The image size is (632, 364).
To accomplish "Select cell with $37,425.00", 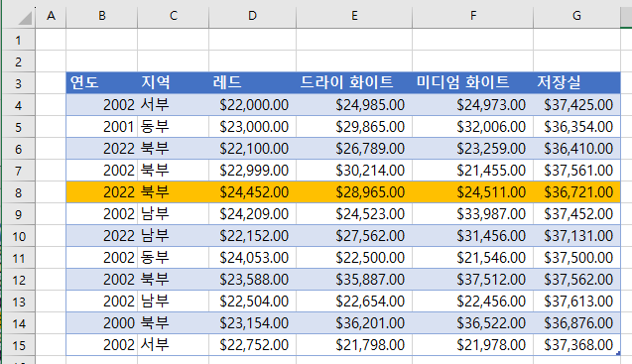I will click(576, 105).
